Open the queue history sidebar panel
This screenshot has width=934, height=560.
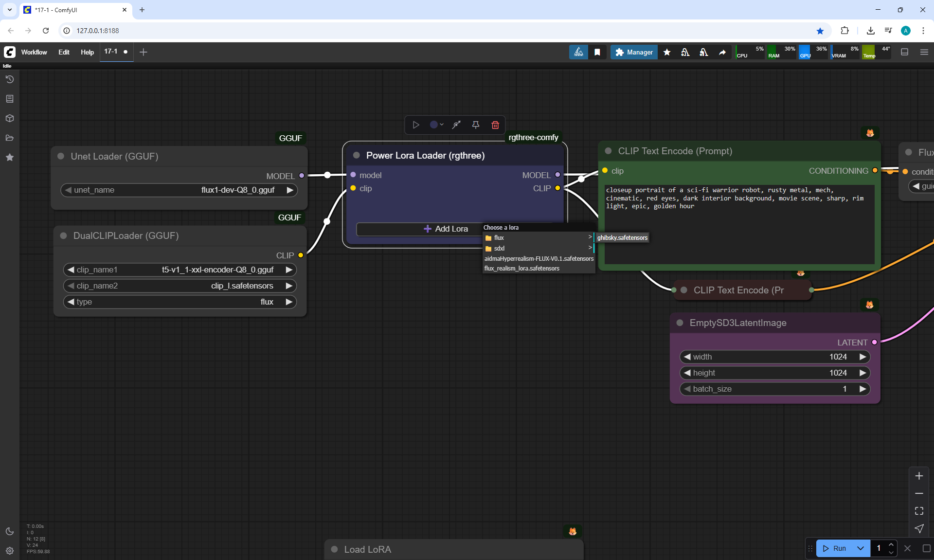[x=10, y=79]
